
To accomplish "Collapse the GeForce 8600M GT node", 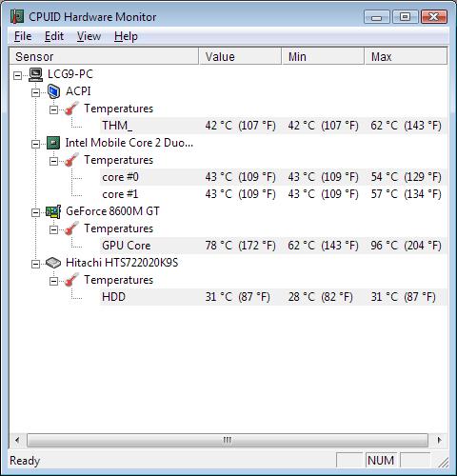I will click(35, 212).
